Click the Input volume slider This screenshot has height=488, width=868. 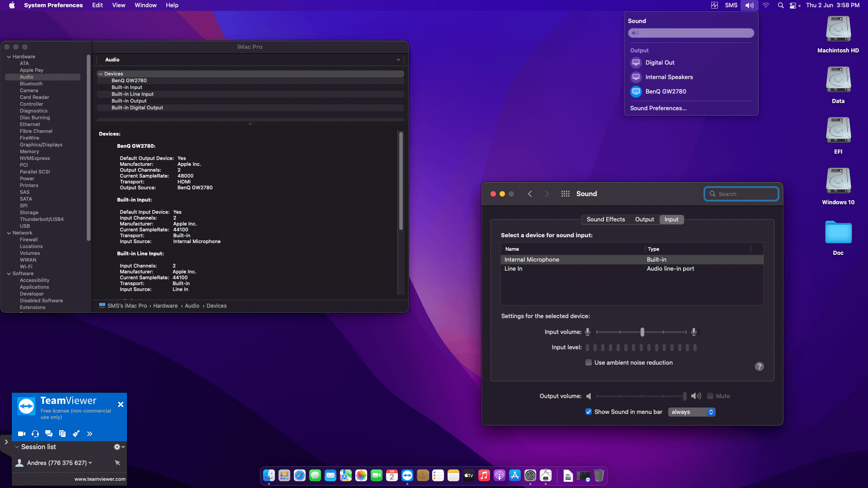click(x=642, y=332)
